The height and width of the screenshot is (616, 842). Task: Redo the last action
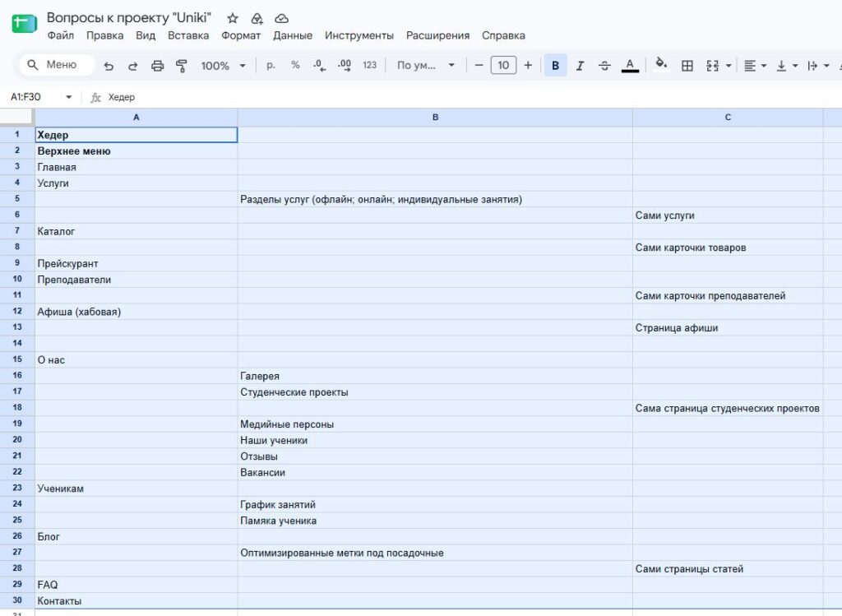[x=132, y=66]
